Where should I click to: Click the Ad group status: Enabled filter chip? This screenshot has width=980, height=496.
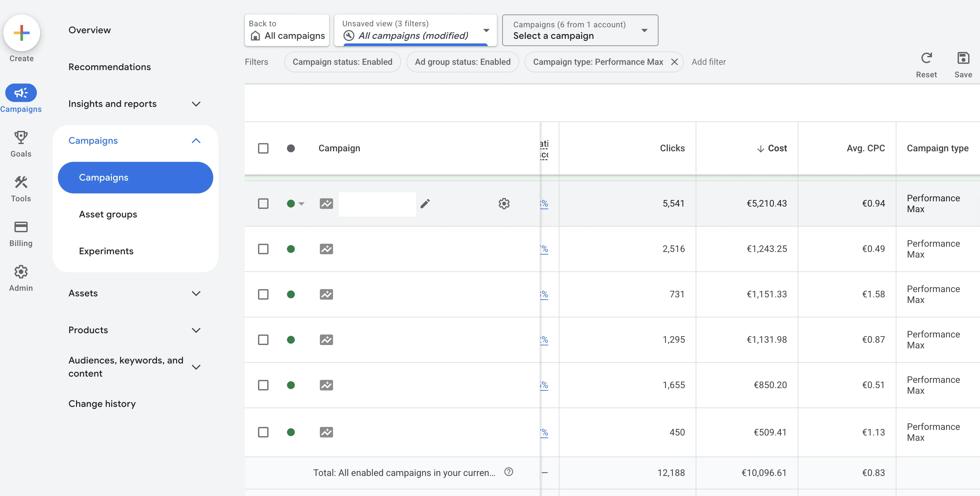(x=462, y=62)
